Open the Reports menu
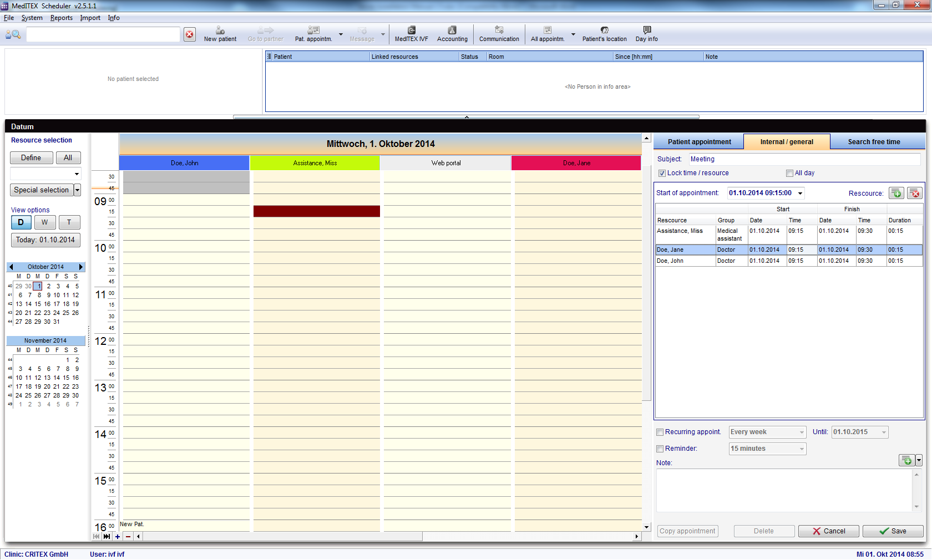This screenshot has height=560, width=932. click(62, 18)
